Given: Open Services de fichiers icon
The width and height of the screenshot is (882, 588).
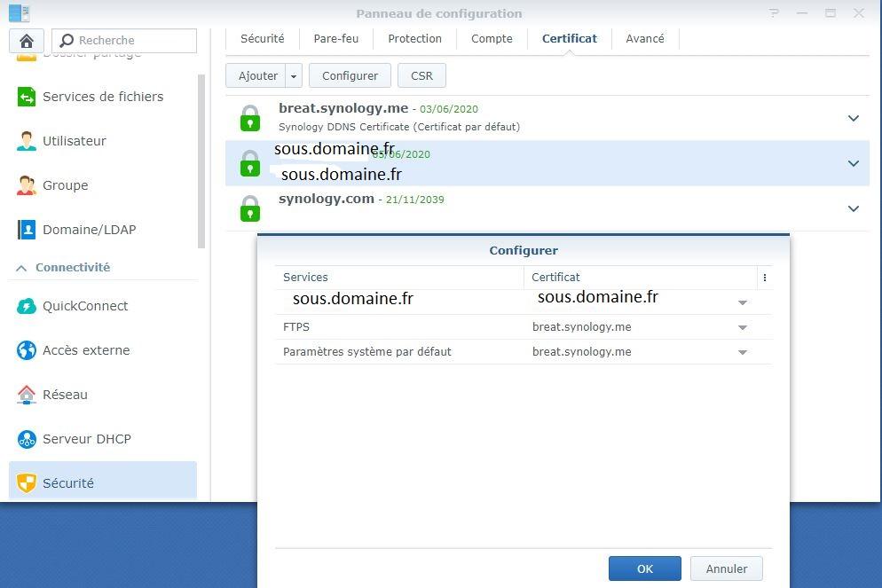Looking at the screenshot, I should (27, 97).
